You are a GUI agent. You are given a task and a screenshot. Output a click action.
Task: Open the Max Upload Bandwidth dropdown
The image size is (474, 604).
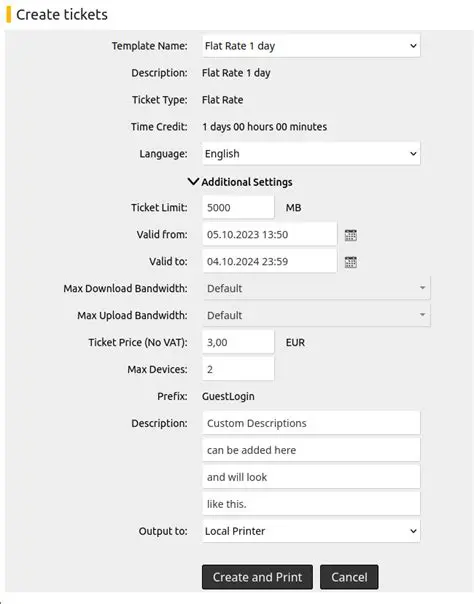pyautogui.click(x=317, y=315)
